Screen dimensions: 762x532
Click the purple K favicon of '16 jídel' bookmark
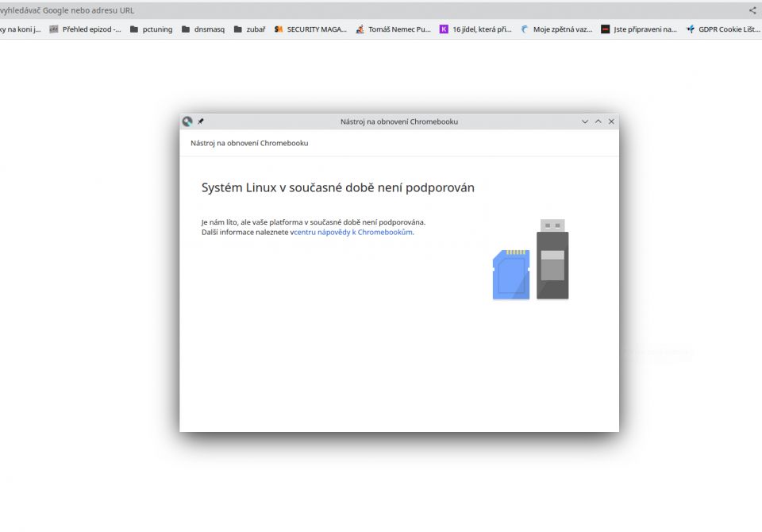(444, 29)
